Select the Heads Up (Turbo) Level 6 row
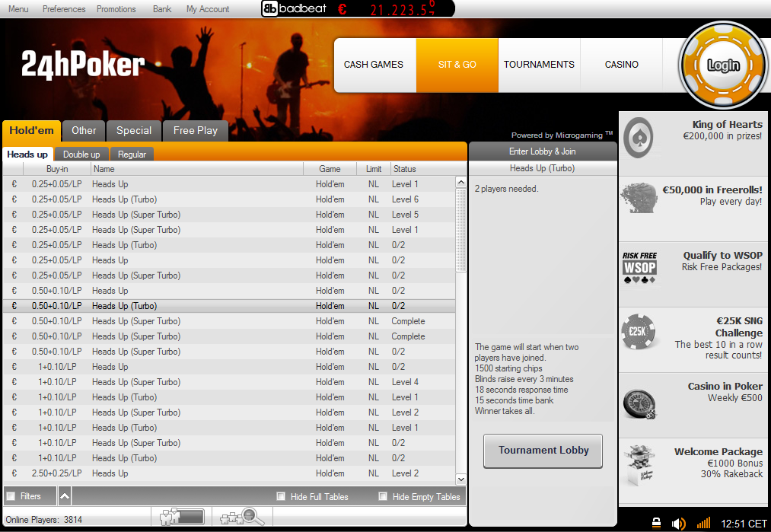This screenshot has width=771, height=532. pyautogui.click(x=229, y=199)
